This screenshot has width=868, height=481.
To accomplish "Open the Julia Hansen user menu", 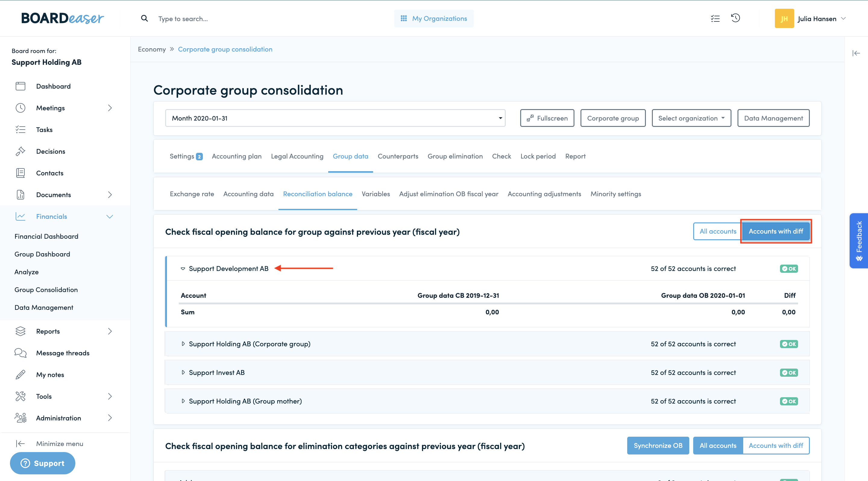I will pos(822,18).
